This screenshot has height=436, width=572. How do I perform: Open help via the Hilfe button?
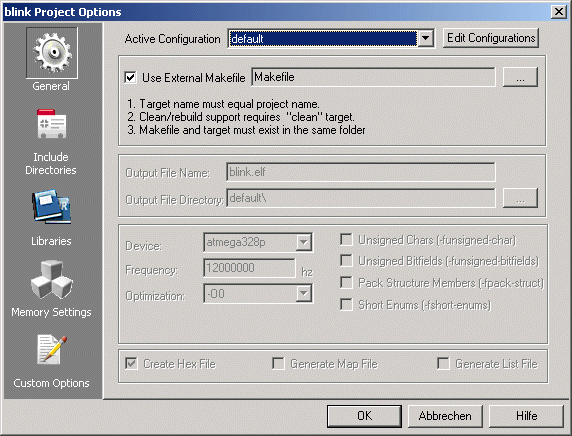click(x=526, y=416)
